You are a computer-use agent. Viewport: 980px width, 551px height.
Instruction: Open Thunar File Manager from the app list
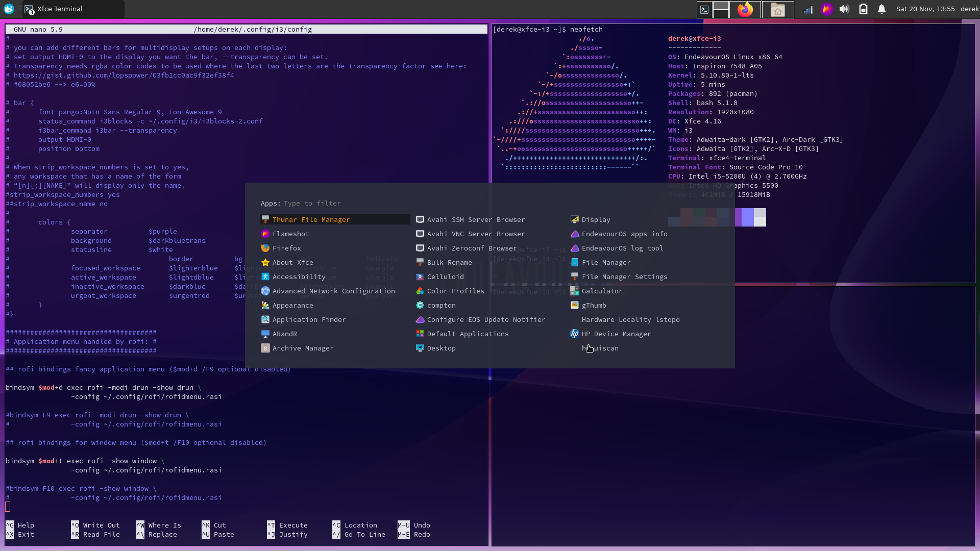335,219
